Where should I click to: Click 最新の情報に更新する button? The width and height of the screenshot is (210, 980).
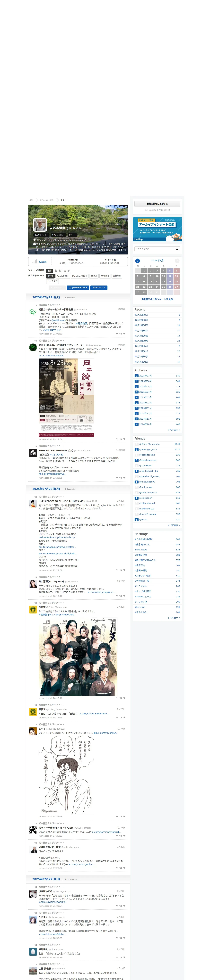157,204
